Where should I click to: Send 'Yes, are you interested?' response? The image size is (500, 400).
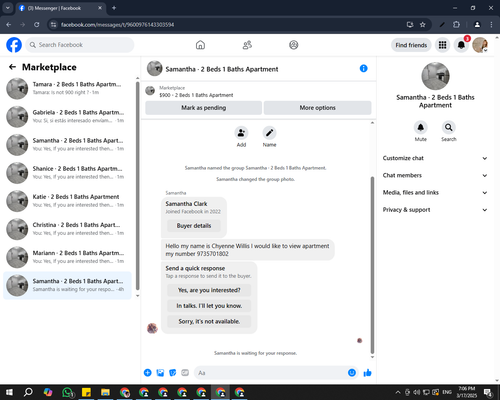click(x=209, y=290)
